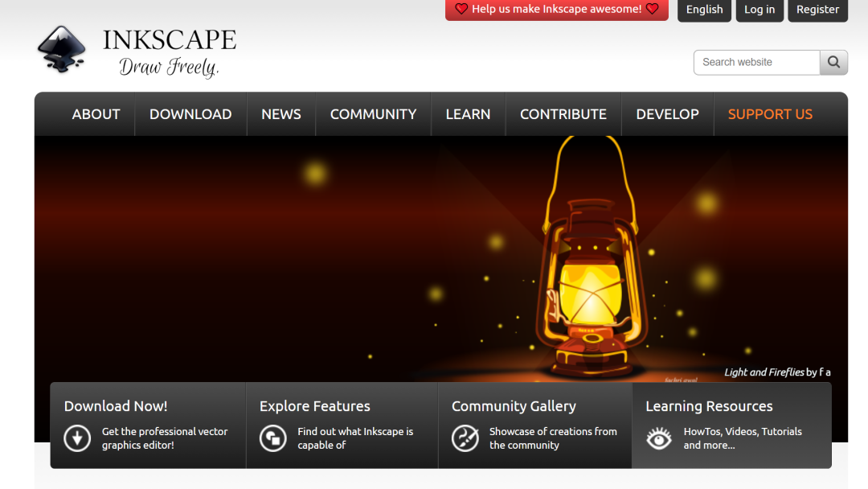Click the Community Gallery heading
Screen dimensions: 868x489
coord(514,406)
